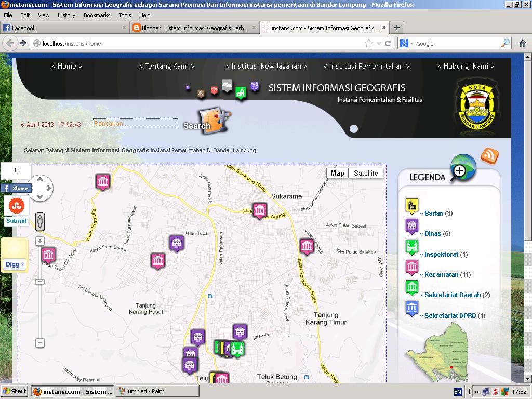Click the map zoom out minus slider button

click(40, 342)
